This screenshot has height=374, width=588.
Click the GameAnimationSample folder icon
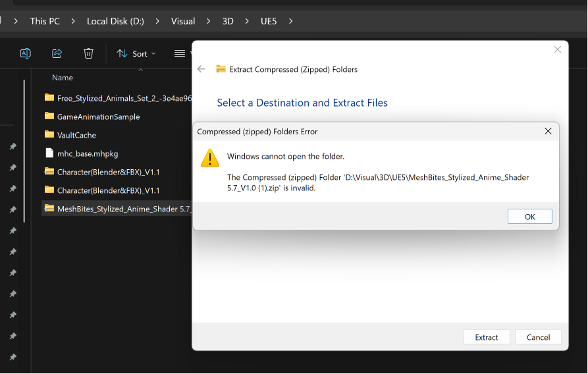click(49, 115)
